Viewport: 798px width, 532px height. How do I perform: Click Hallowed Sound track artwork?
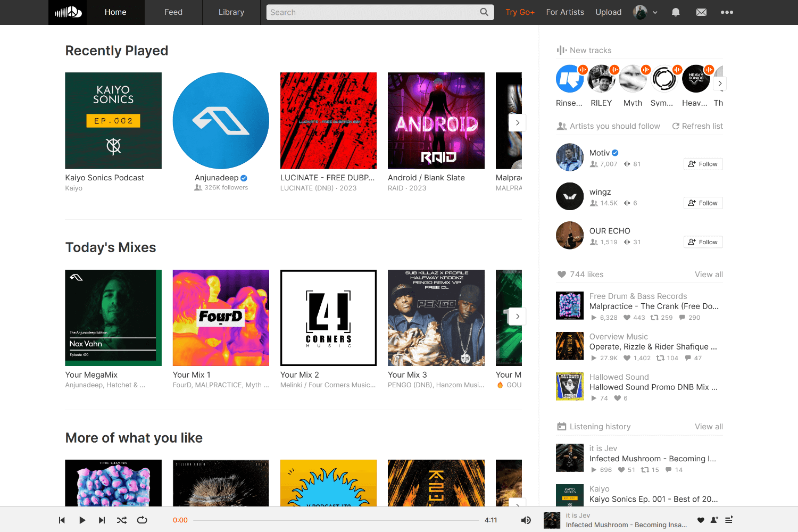tap(570, 386)
